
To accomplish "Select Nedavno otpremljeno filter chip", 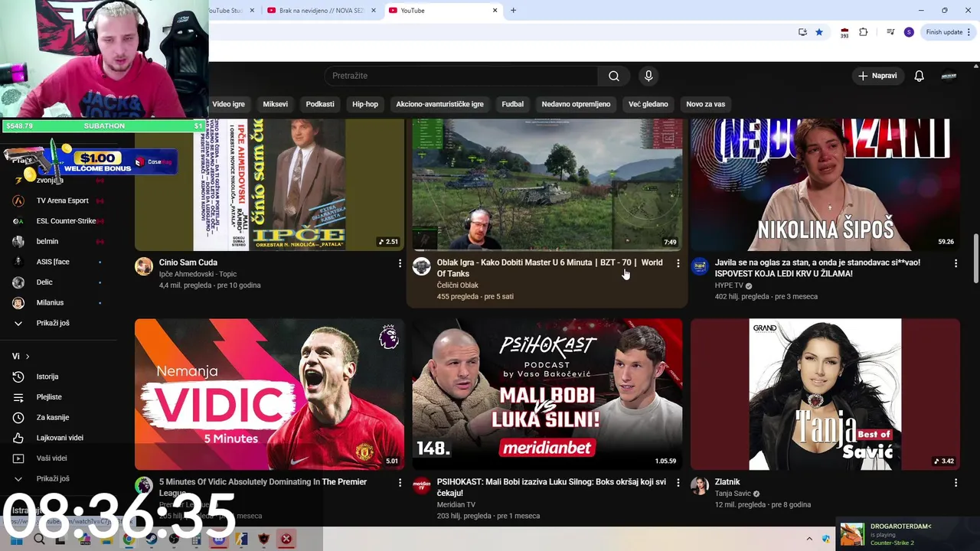I will [576, 104].
